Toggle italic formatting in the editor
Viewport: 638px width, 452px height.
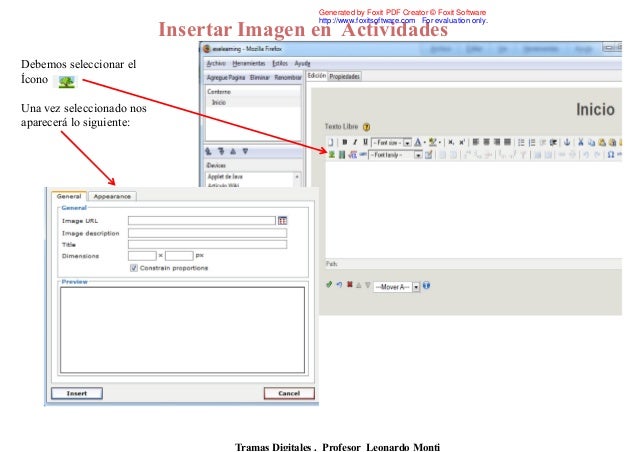355,142
